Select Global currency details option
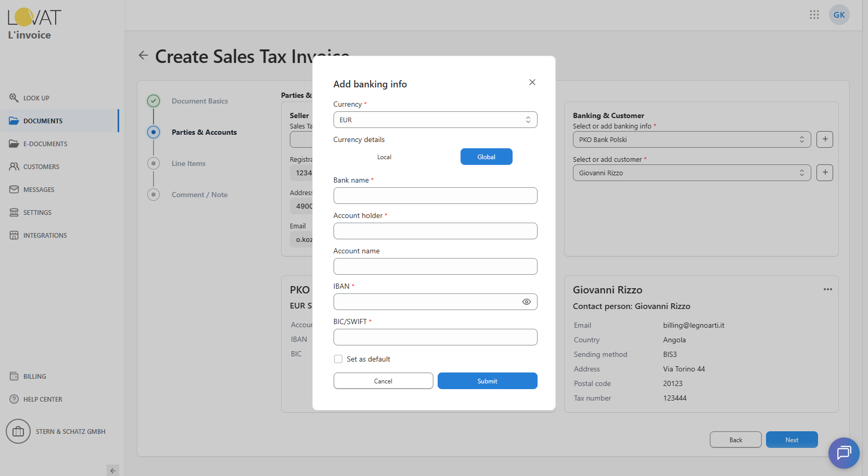 [486, 157]
